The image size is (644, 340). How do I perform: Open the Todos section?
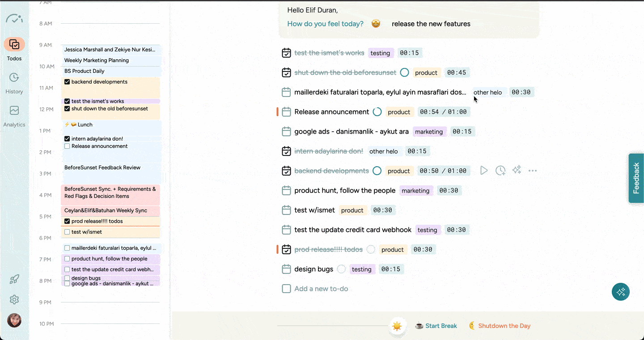[x=14, y=49]
